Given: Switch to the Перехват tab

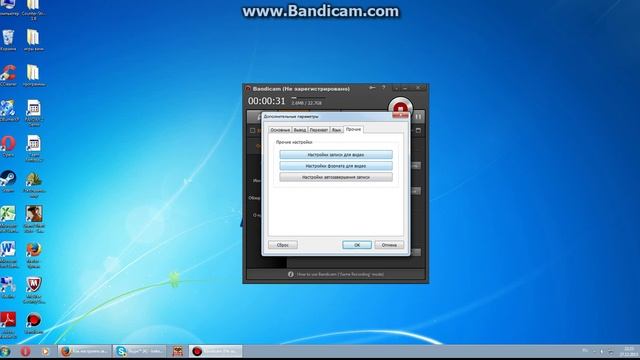Looking at the screenshot, I should coord(318,130).
